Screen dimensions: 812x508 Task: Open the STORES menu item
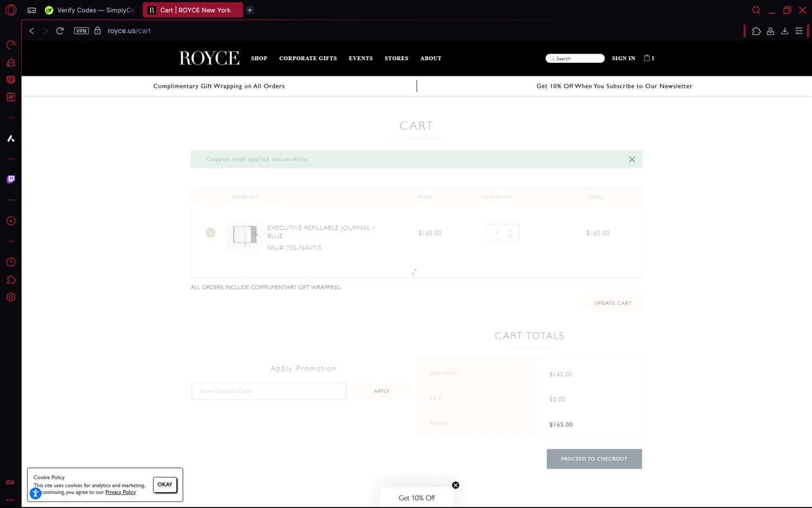tap(396, 58)
